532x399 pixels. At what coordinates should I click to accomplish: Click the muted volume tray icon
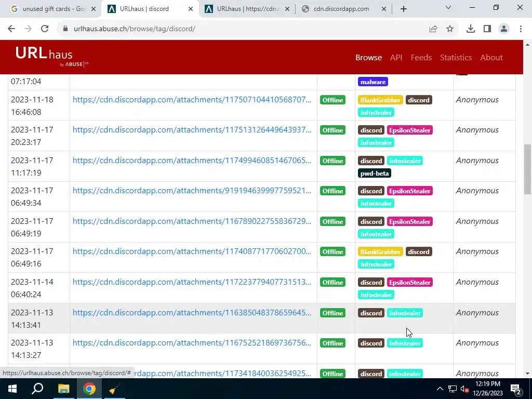click(x=464, y=389)
